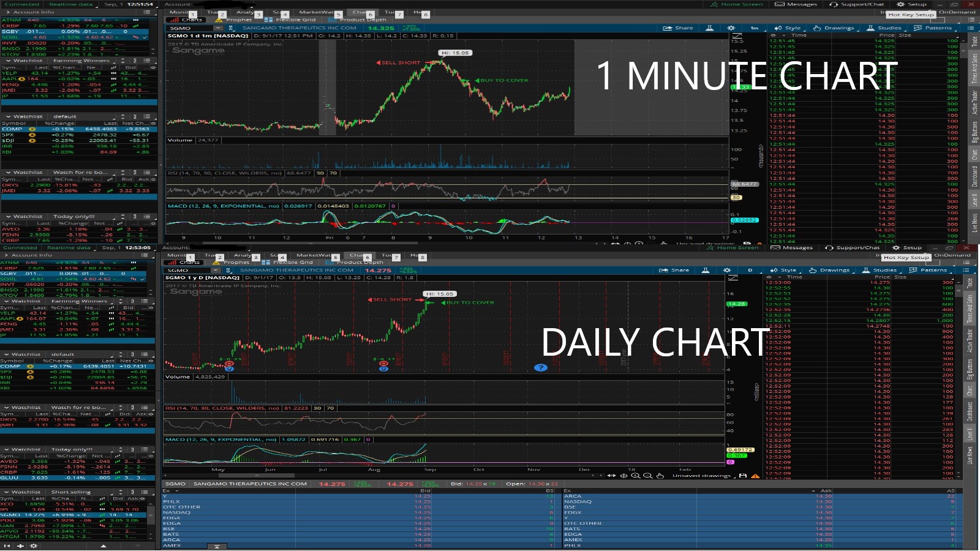Select the pan hand tool below the daily chart

[660, 476]
